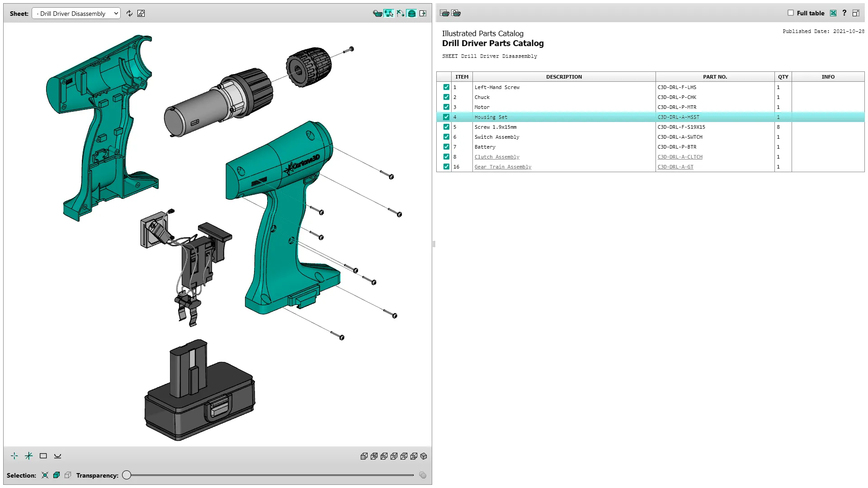This screenshot has height=488, width=868.
Task: Open the Sheet dropdown list
Action: [76, 14]
